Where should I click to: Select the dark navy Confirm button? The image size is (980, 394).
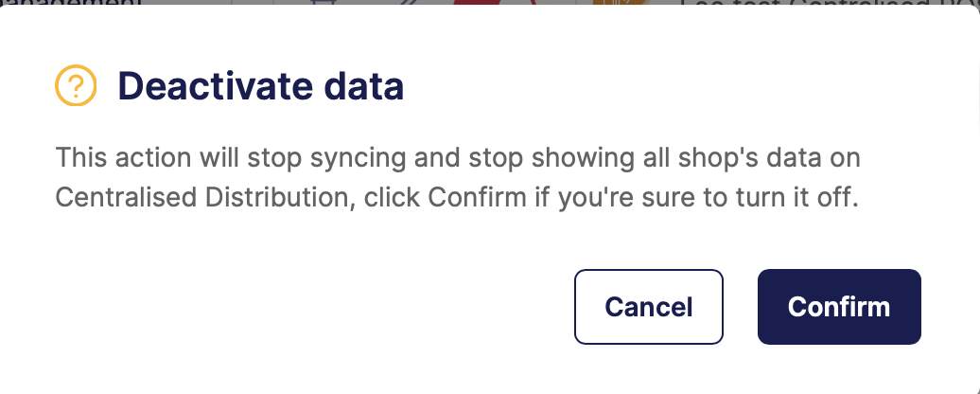click(839, 307)
